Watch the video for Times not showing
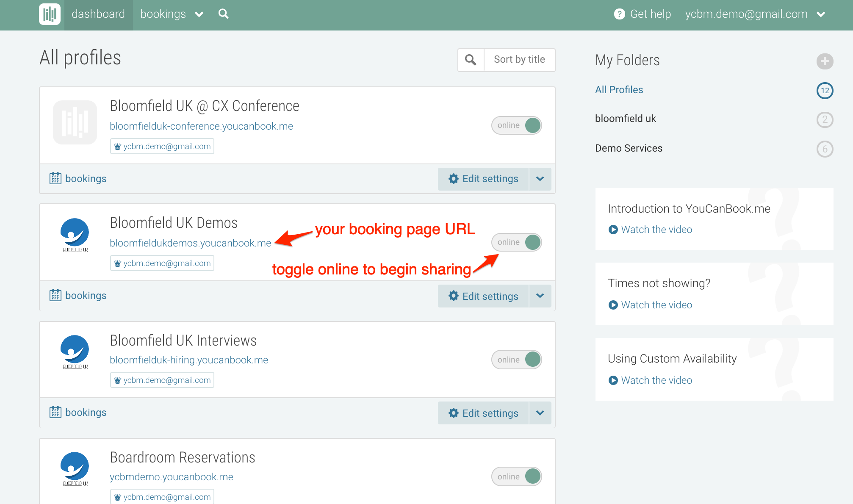 pyautogui.click(x=656, y=305)
